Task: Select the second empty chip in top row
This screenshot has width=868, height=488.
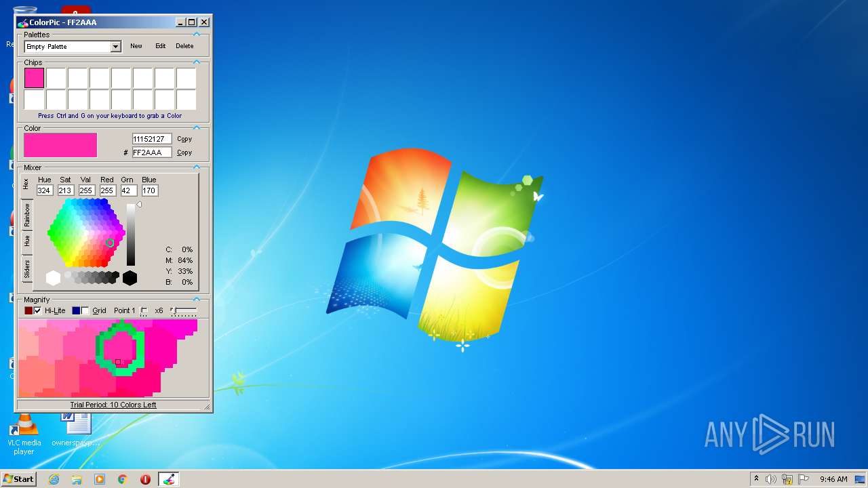Action: click(x=77, y=78)
